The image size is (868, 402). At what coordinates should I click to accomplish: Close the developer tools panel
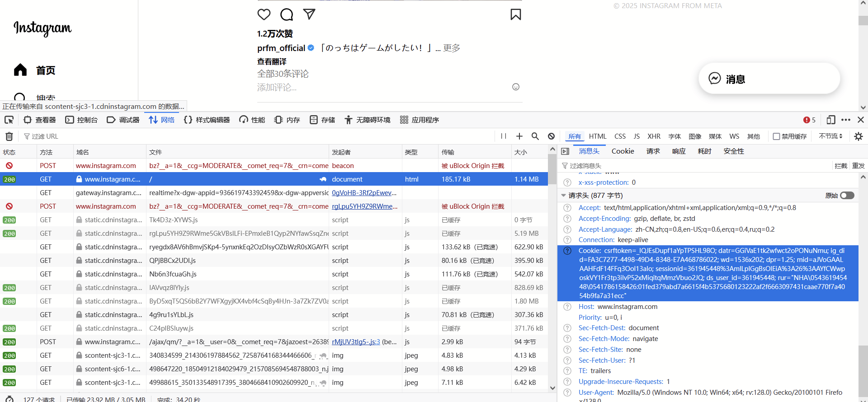pos(861,120)
